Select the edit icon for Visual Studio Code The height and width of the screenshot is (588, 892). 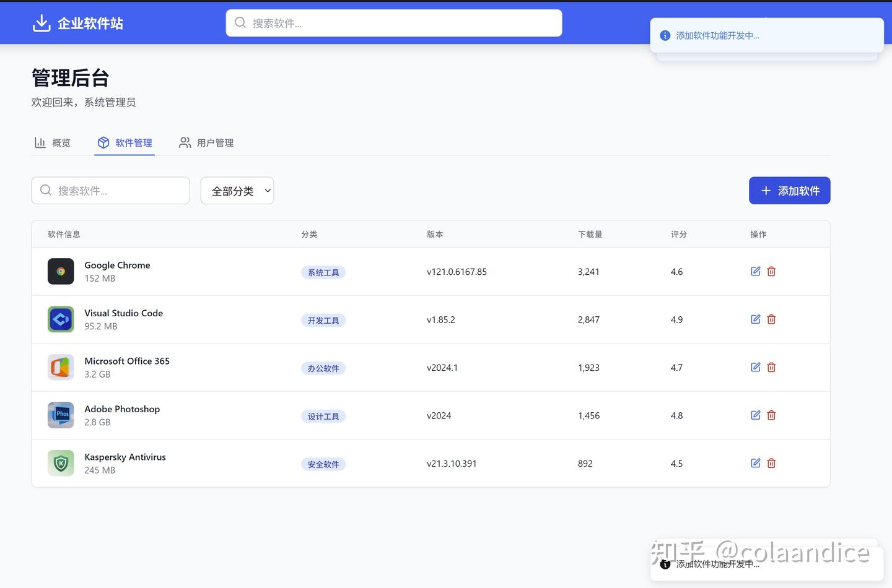tap(755, 319)
